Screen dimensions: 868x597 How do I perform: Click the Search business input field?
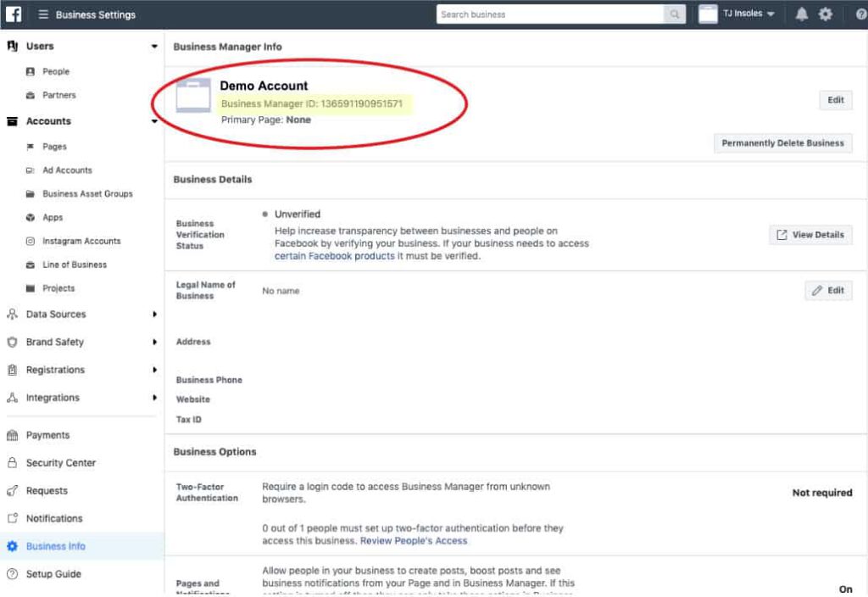click(x=551, y=14)
